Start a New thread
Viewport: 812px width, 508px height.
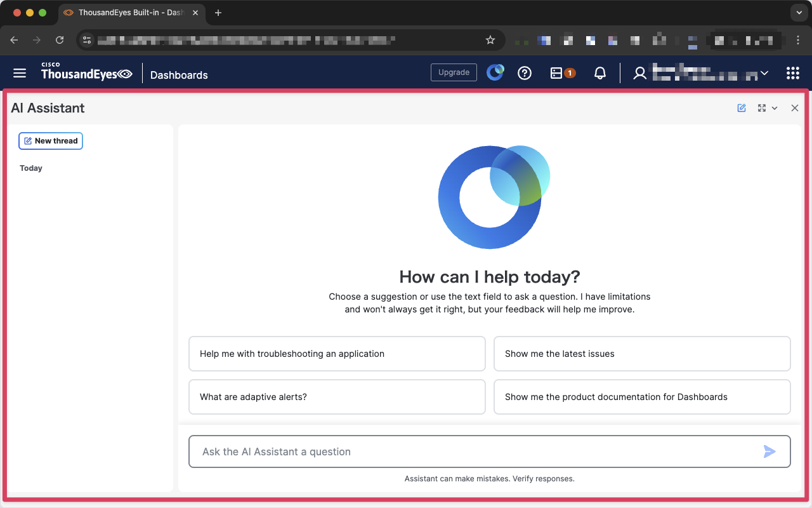click(x=51, y=141)
